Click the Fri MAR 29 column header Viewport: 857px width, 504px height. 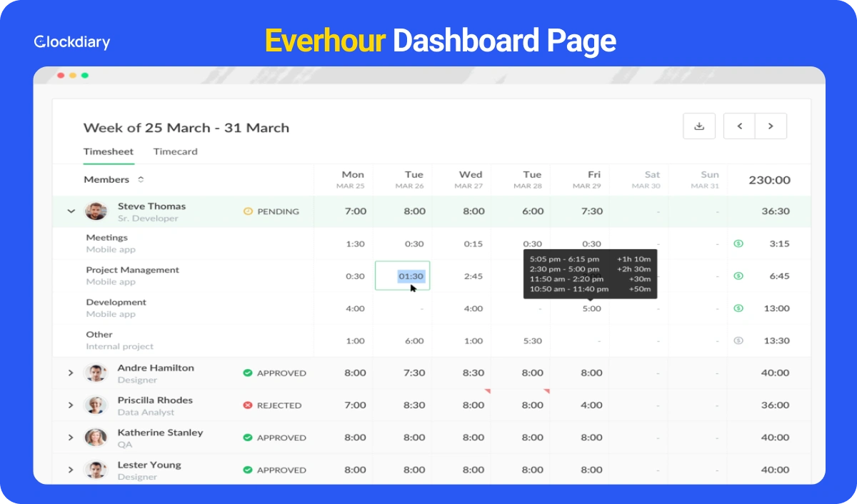coord(588,180)
